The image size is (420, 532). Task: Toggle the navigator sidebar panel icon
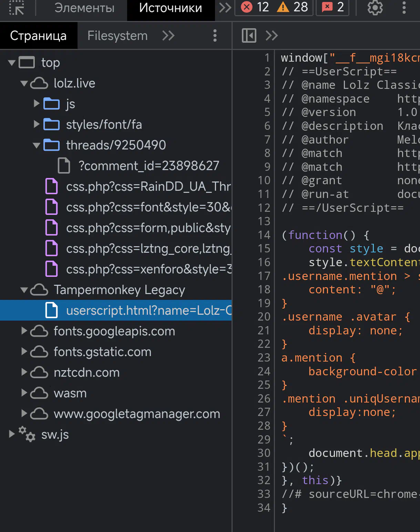tap(249, 35)
